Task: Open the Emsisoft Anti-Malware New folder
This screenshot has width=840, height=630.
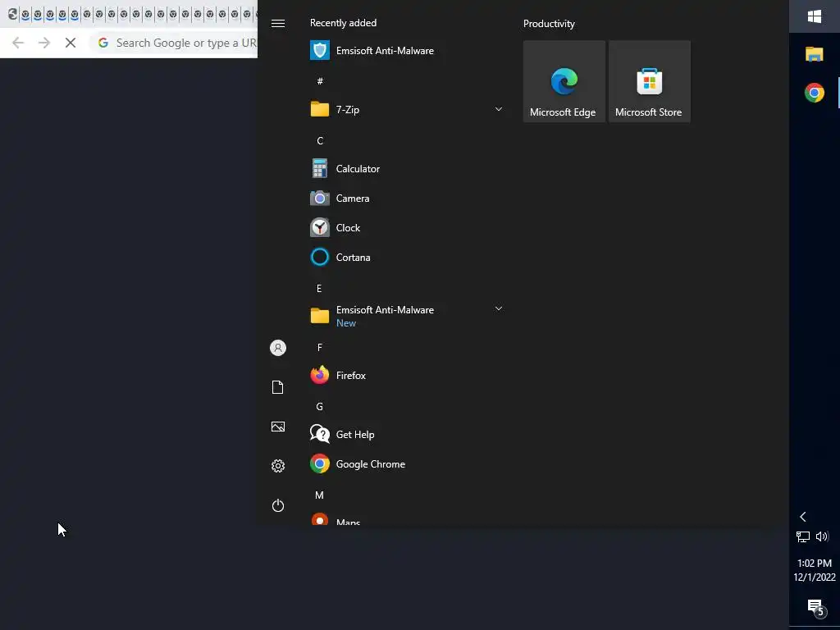Action: pos(406,316)
